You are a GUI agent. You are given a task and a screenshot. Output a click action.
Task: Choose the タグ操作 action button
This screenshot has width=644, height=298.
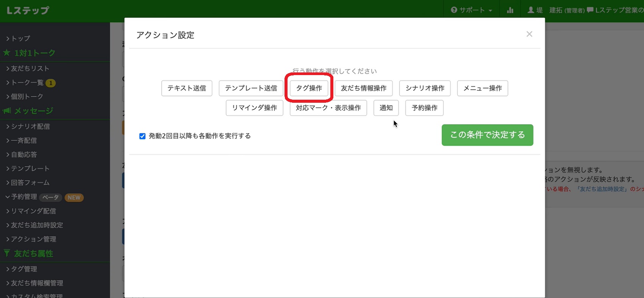pos(309,88)
